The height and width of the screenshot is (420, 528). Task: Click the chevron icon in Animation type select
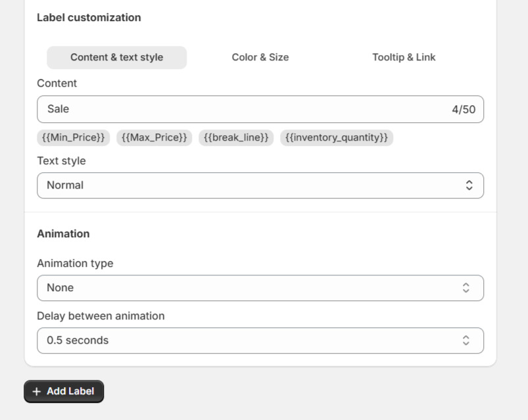click(x=466, y=288)
